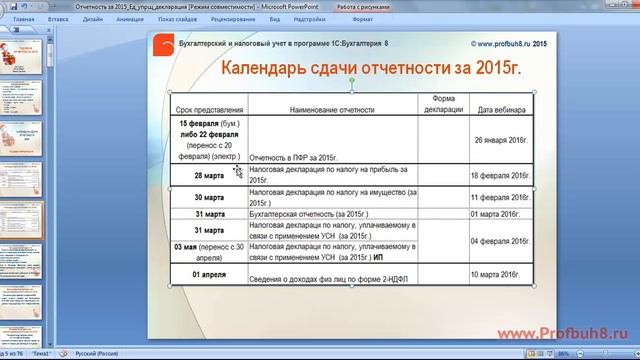The image size is (640, 360).
Task: Click the 30 марта cell
Action: pyautogui.click(x=209, y=197)
